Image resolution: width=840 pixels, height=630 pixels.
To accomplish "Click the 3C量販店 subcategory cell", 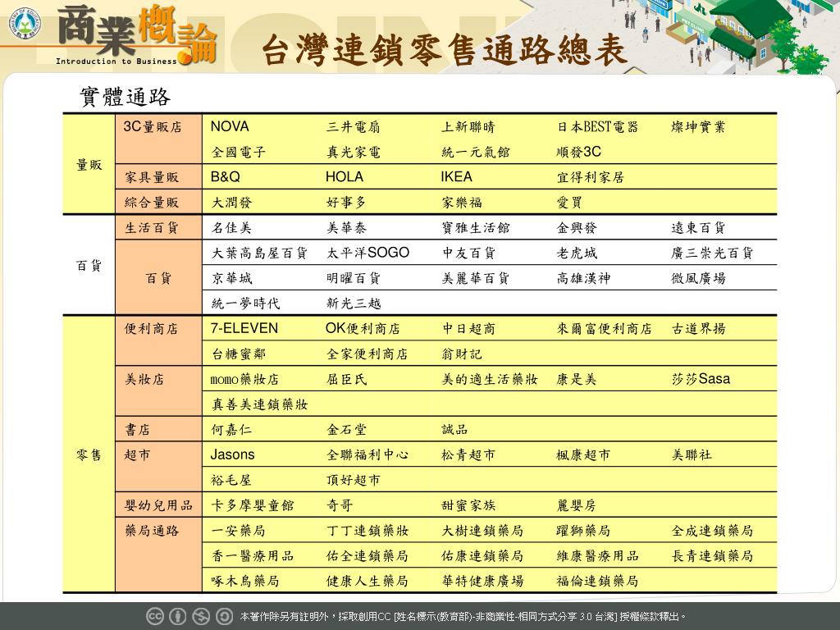I will (x=158, y=139).
